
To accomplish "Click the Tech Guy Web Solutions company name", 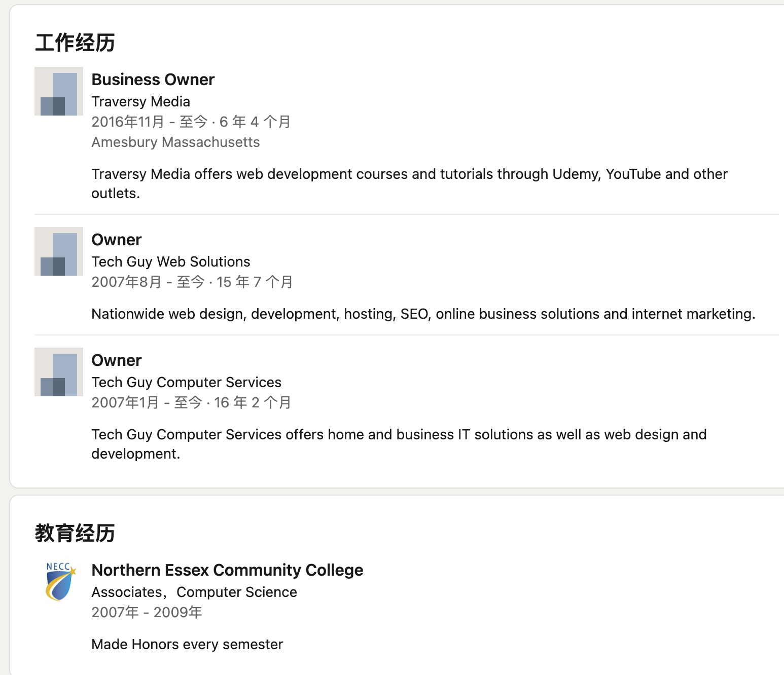I will click(x=170, y=261).
